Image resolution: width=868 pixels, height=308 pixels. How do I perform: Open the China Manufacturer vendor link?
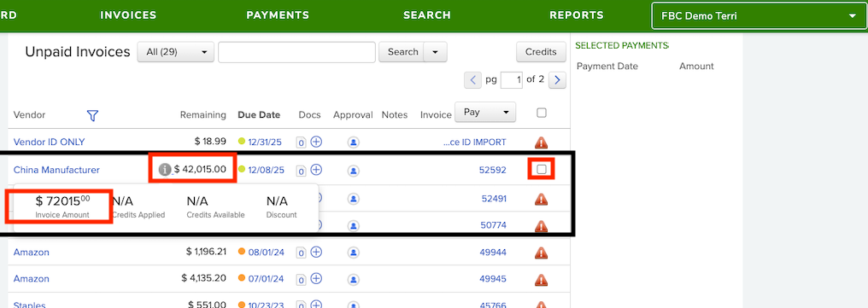56,170
